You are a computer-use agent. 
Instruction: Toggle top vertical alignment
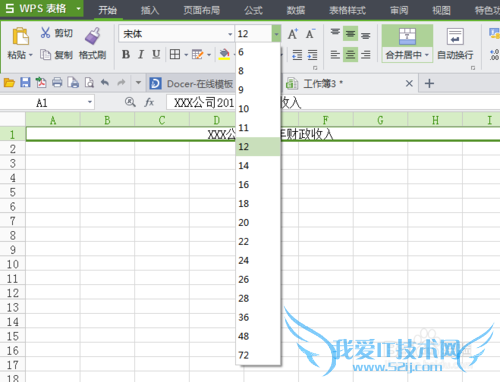click(x=335, y=33)
